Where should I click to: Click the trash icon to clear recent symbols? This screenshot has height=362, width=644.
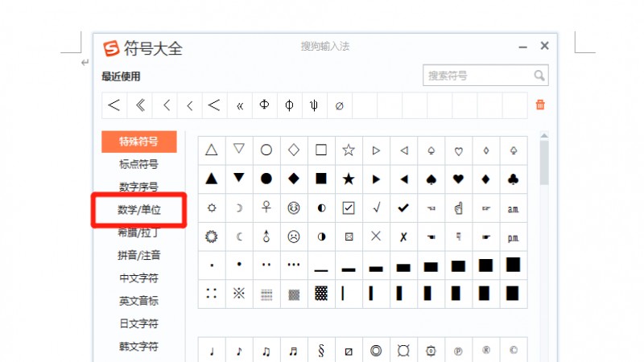click(x=540, y=105)
